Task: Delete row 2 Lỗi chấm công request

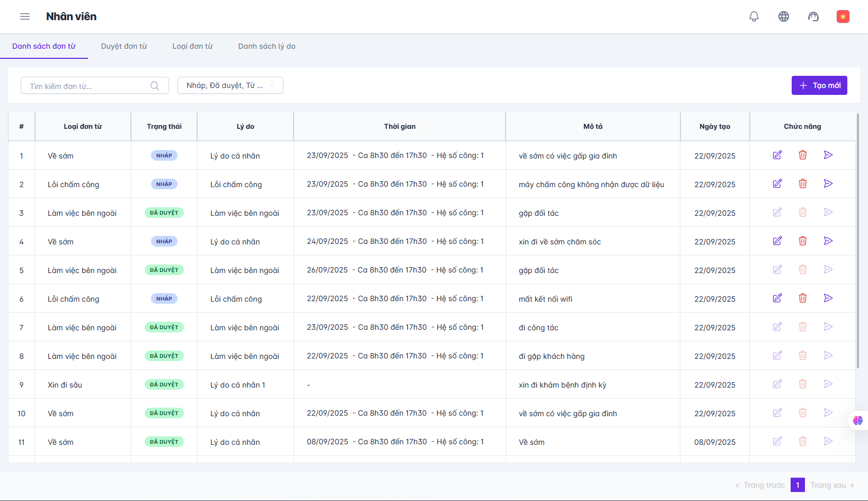Action: pos(802,184)
